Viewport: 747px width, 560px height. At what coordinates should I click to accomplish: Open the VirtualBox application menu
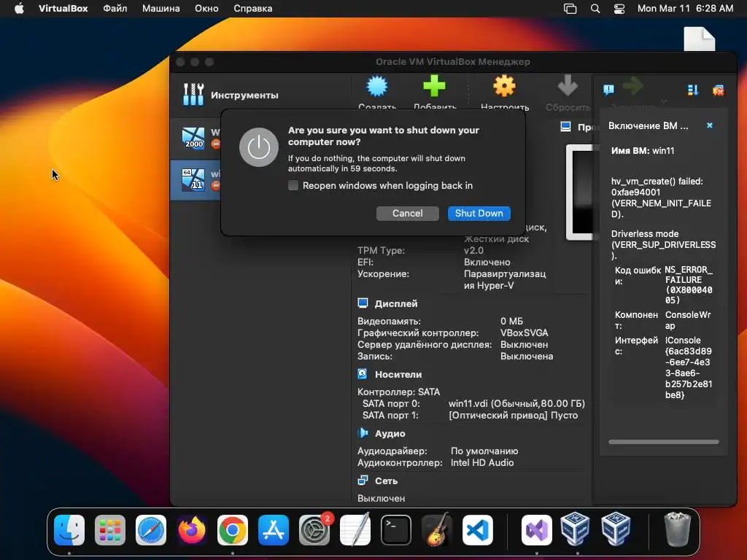(x=63, y=9)
